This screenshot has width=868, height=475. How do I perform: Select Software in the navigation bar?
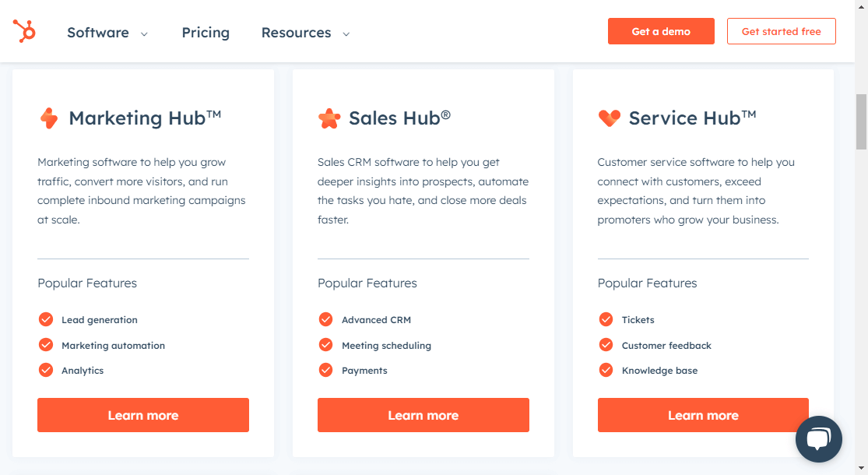[x=98, y=33]
